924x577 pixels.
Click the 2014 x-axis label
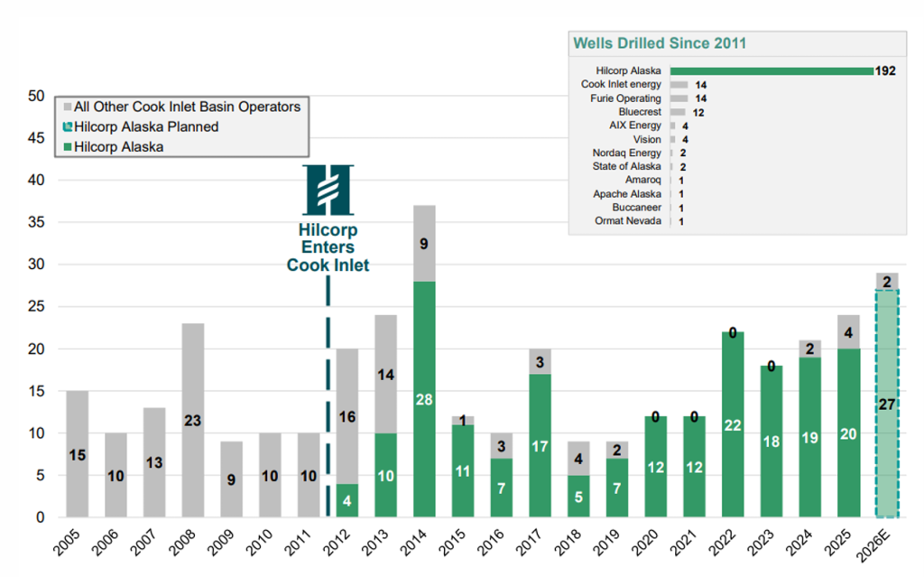tap(413, 543)
